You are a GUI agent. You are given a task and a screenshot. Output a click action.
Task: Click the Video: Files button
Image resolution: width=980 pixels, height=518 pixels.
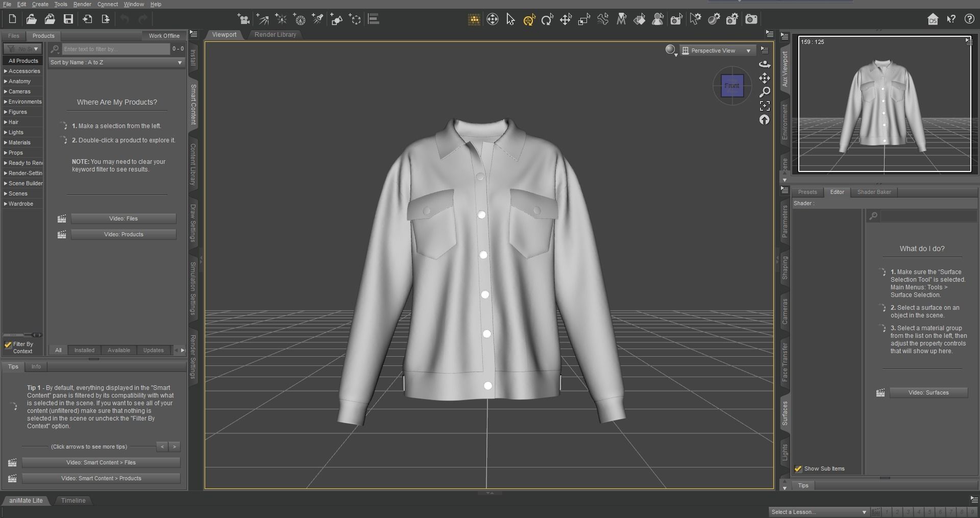pos(124,218)
